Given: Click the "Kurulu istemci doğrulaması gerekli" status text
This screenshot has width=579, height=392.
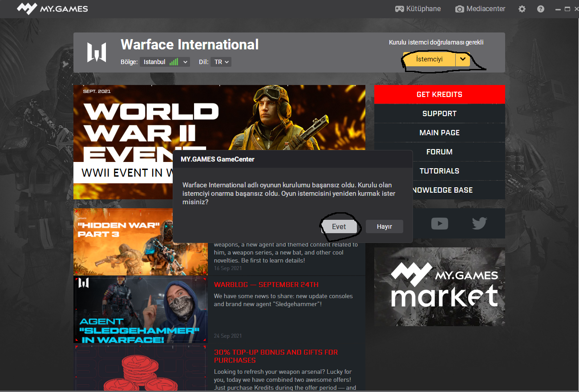Looking at the screenshot, I should point(436,43).
